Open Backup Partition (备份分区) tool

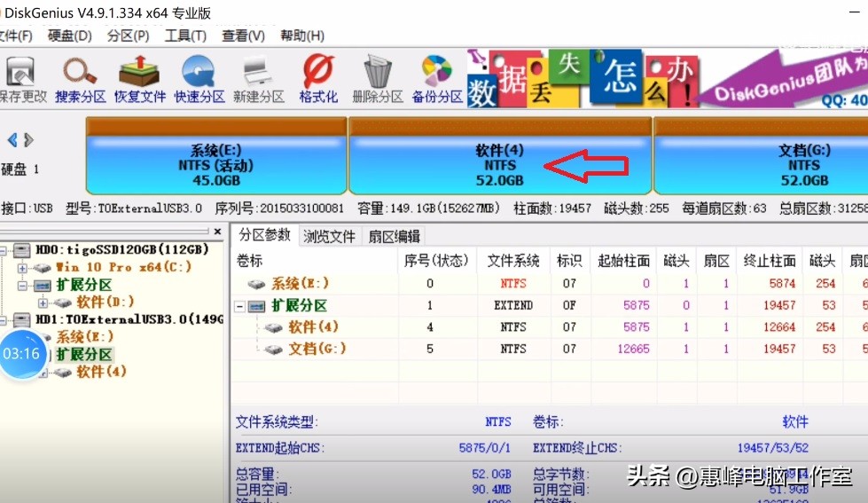(x=437, y=81)
